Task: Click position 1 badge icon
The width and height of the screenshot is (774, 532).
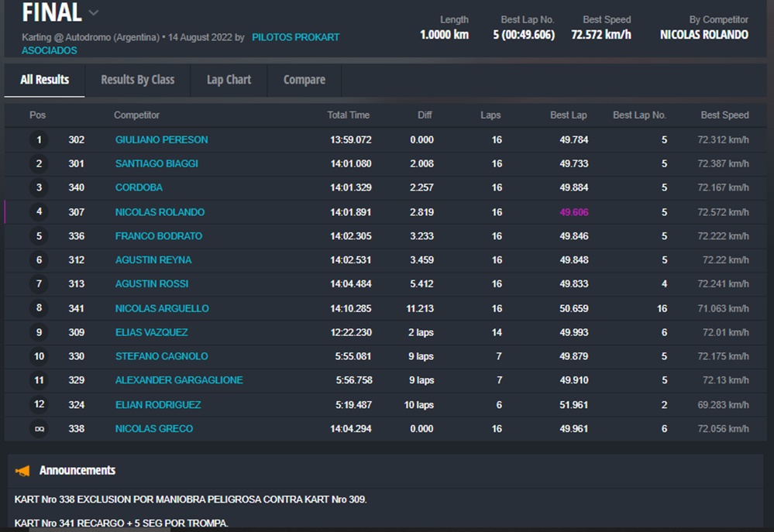Action: [x=39, y=140]
